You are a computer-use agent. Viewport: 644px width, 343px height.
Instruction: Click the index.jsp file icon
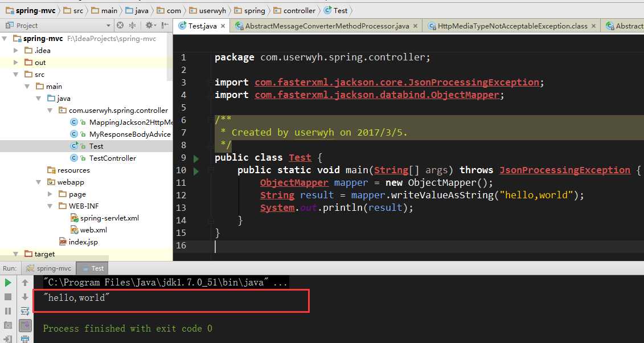63,242
